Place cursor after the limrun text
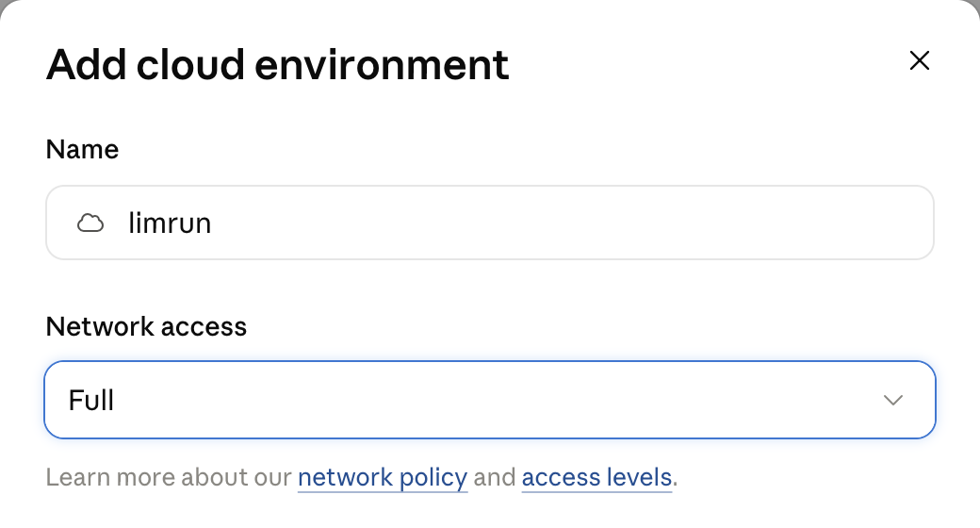 pos(213,223)
